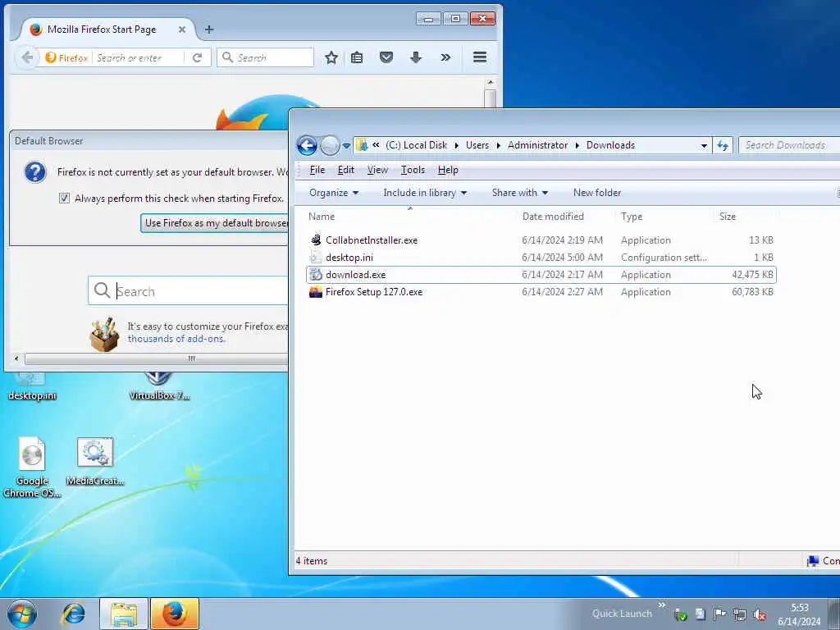Click the Users breadcrumb segment
The image size is (840, 630).
coord(477,145)
